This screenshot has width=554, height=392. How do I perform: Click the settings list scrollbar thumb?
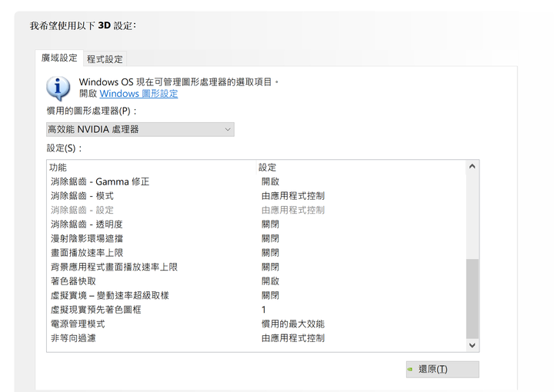click(x=472, y=299)
